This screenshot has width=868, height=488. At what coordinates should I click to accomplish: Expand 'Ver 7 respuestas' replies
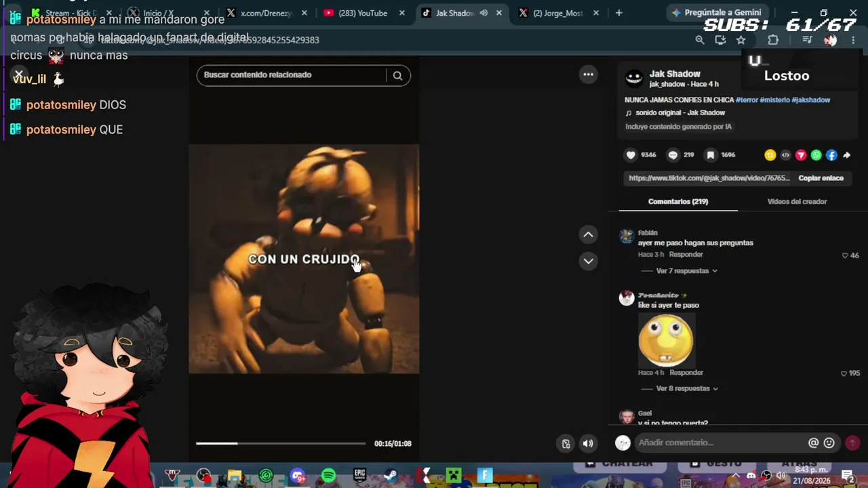686,271
